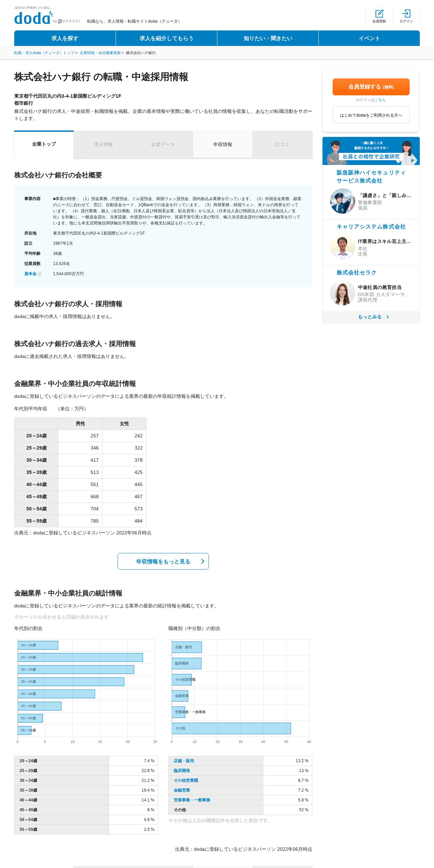Image resolution: width=434 pixels, height=868 pixels.
Task: Click IT業界はスキル至上主… article title
Action: (385, 241)
